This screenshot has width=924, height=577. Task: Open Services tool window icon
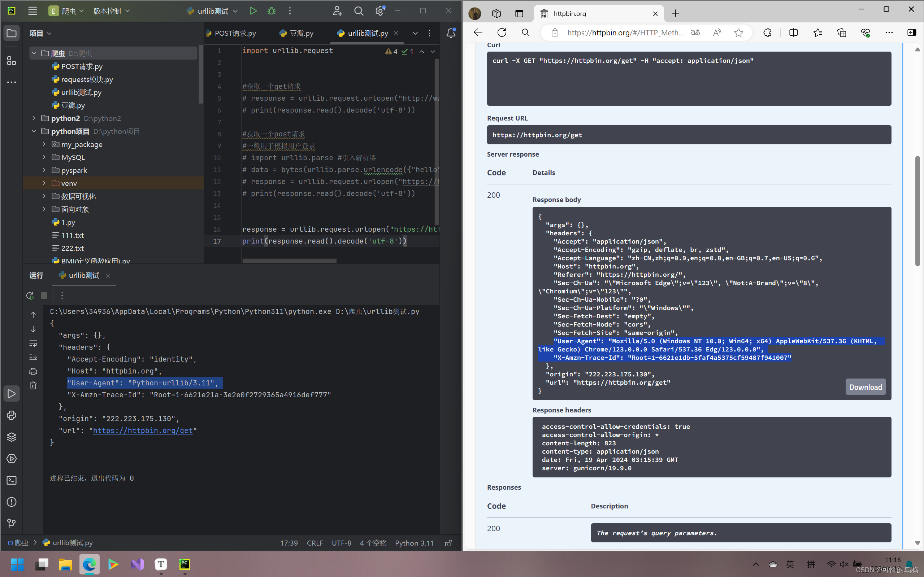[x=12, y=459]
